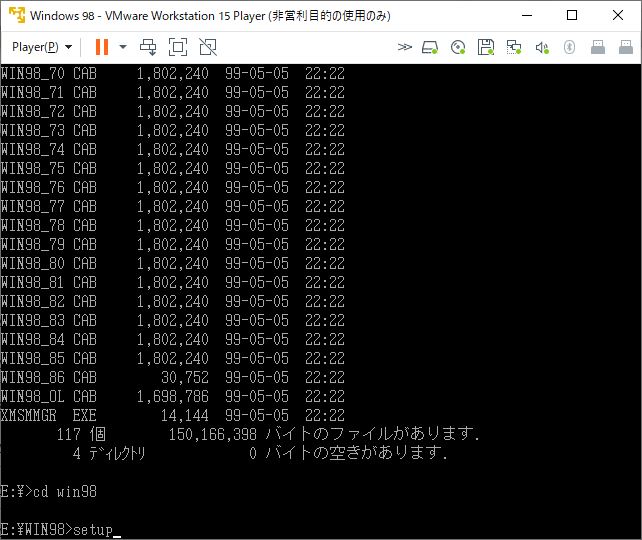
Task: Click the Bluetooth device icon
Action: tap(569, 47)
